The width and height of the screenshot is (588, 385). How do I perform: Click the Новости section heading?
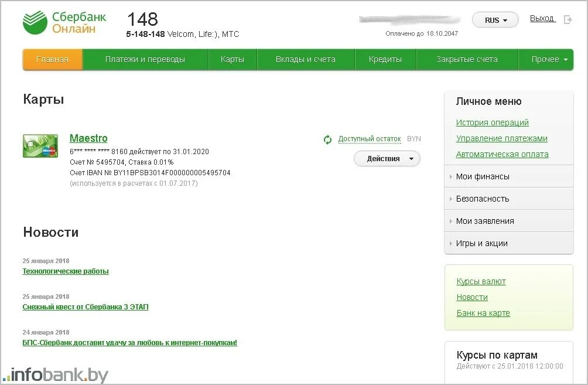point(50,232)
